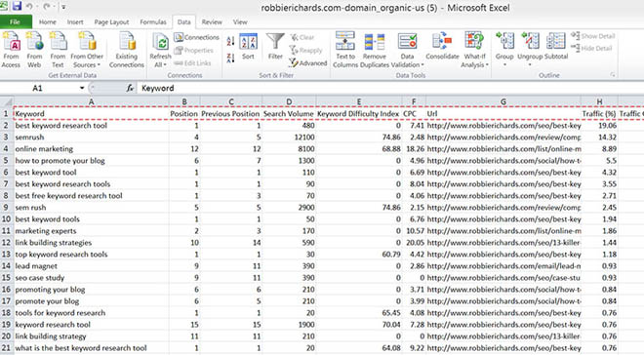Open the Formulas ribbon tab

[153, 21]
